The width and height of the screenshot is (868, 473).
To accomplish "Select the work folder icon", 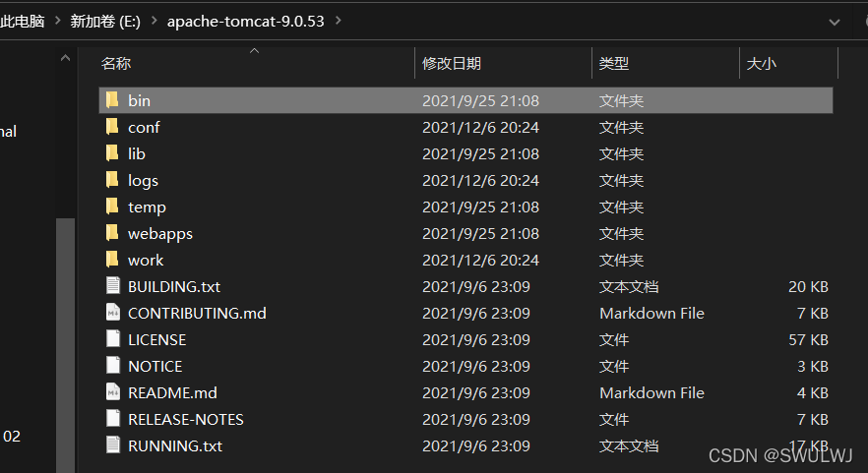I will 112,260.
